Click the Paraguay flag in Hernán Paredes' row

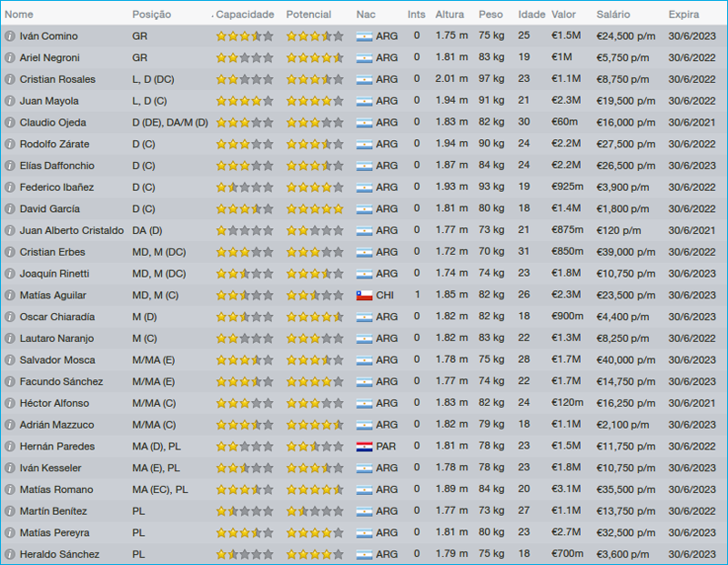[x=364, y=447]
